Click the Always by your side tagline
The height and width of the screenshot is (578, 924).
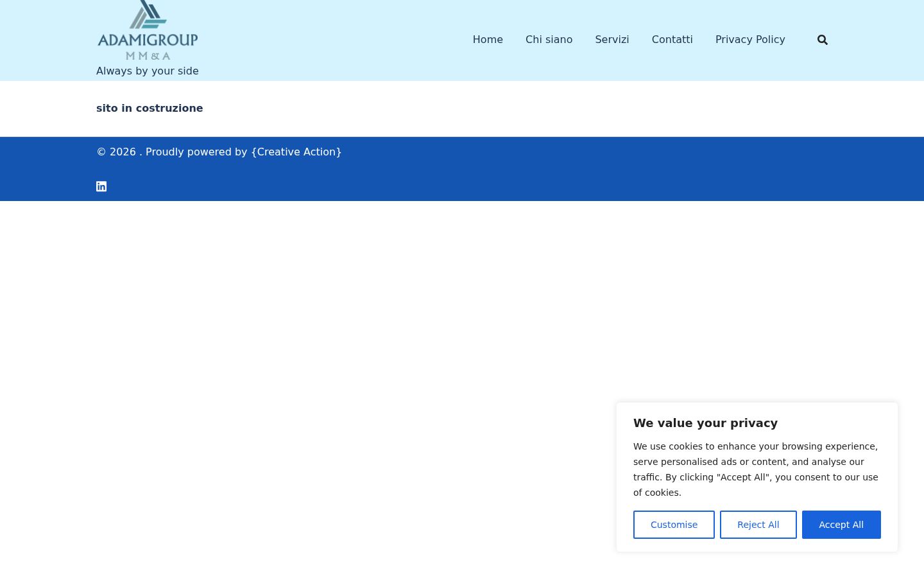pos(148,71)
